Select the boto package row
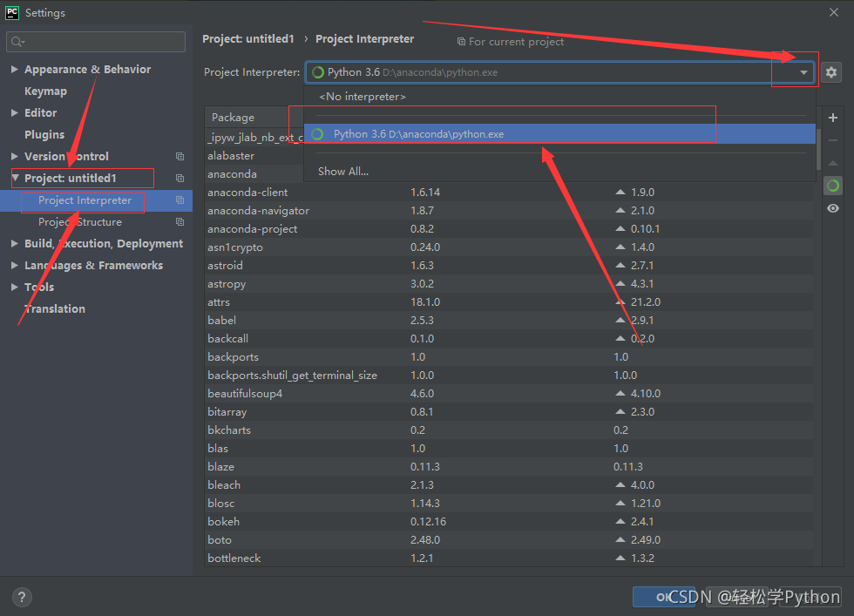This screenshot has height=616, width=854. pyautogui.click(x=509, y=539)
